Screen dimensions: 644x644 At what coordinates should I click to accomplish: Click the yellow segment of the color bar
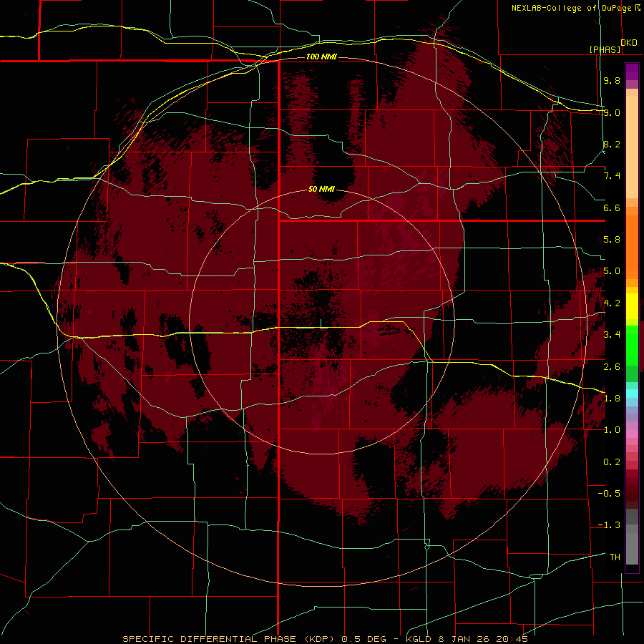tap(632, 306)
